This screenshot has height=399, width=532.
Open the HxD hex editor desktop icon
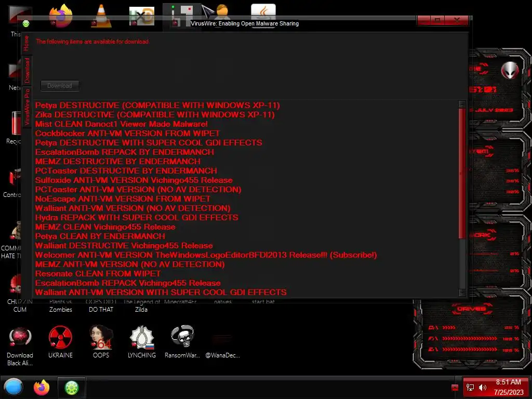point(141,16)
